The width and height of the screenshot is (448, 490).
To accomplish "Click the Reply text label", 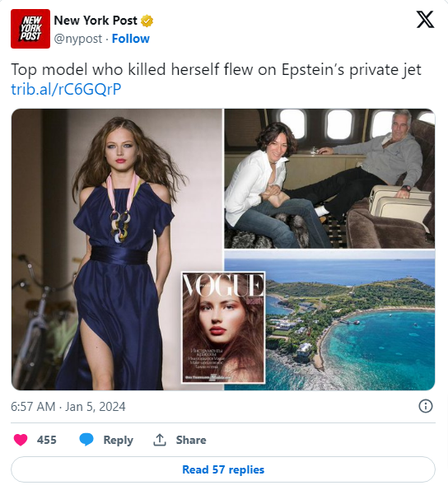I will [118, 440].
